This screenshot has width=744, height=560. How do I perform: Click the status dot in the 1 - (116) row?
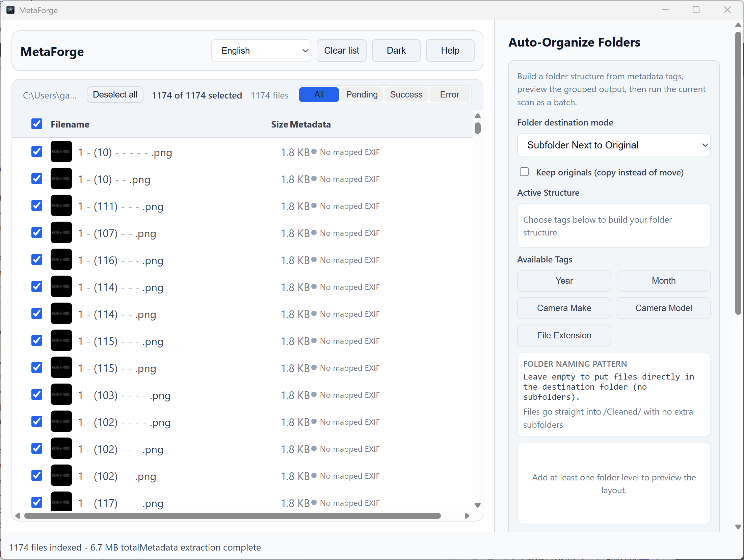(x=314, y=259)
